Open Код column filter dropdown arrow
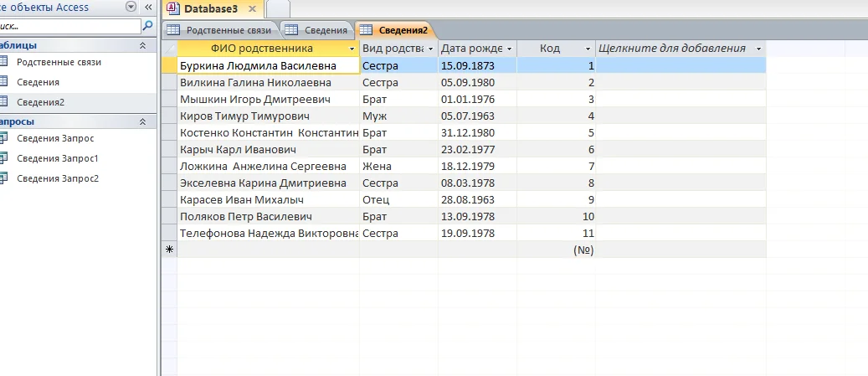 pyautogui.click(x=588, y=49)
